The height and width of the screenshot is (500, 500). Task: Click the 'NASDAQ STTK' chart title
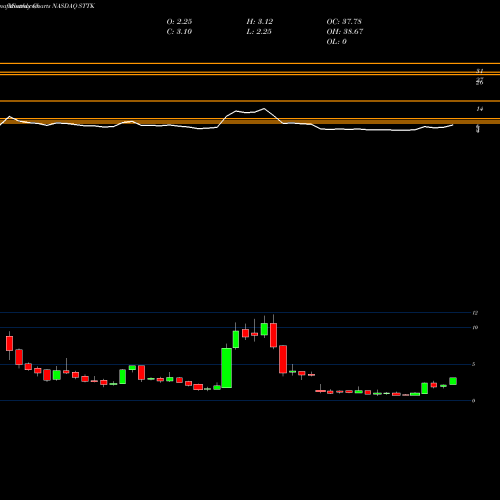pos(74,6)
